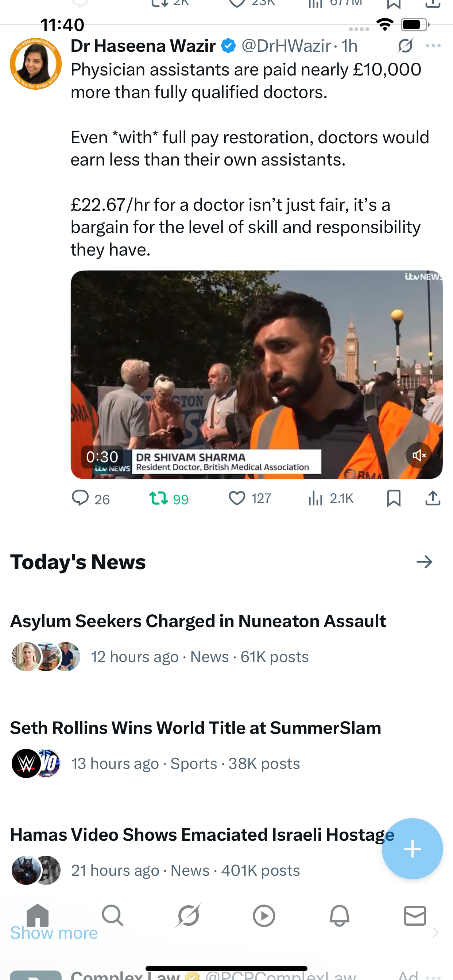Like the tweet with 127 likes
This screenshot has height=980, width=453.
[x=237, y=498]
